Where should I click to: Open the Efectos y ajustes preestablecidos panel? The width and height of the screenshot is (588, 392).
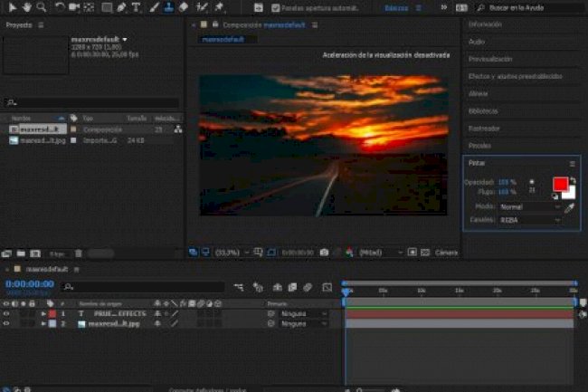[x=516, y=76]
